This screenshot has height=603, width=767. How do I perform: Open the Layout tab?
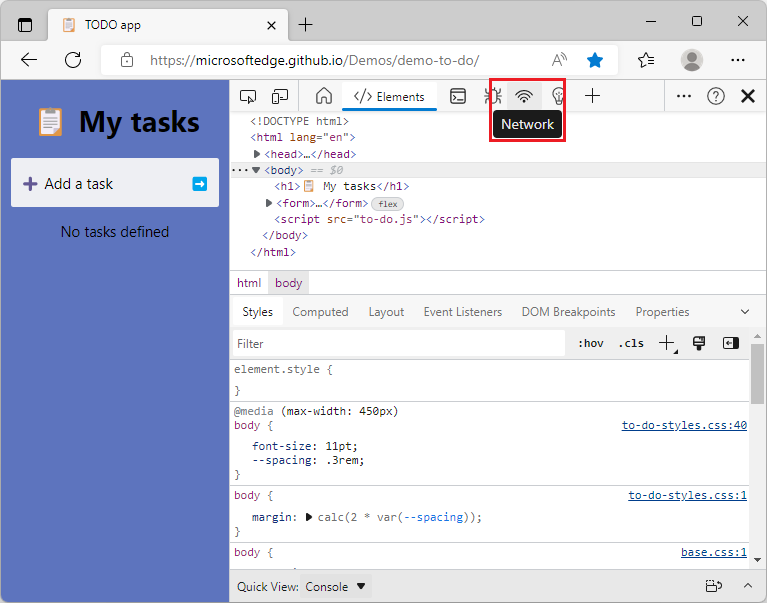386,312
